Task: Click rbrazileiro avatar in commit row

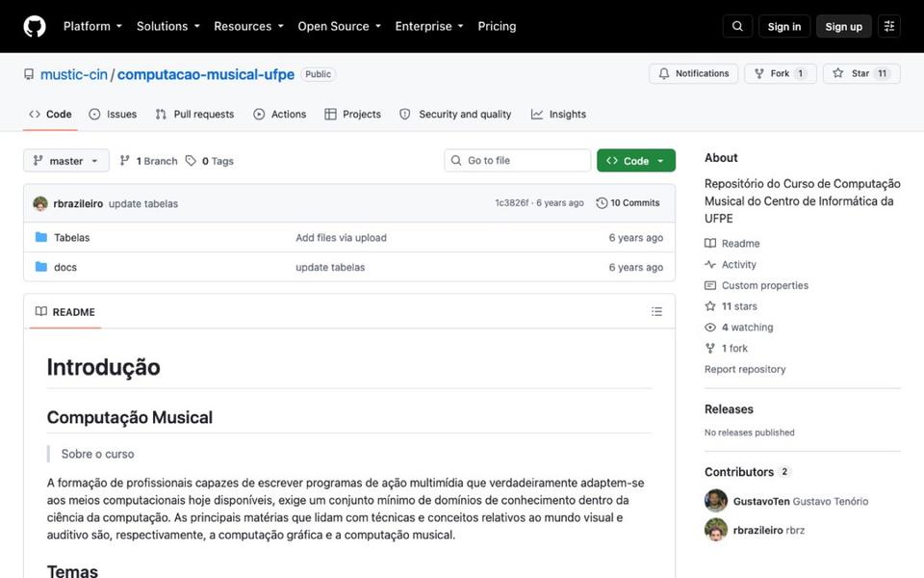Action: click(40, 203)
